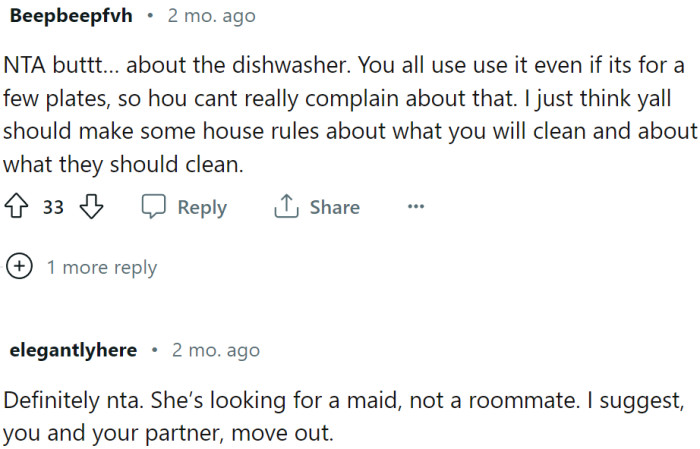Open the three-dot more options menu
Viewport: 700px width, 449px height.
[416, 207]
